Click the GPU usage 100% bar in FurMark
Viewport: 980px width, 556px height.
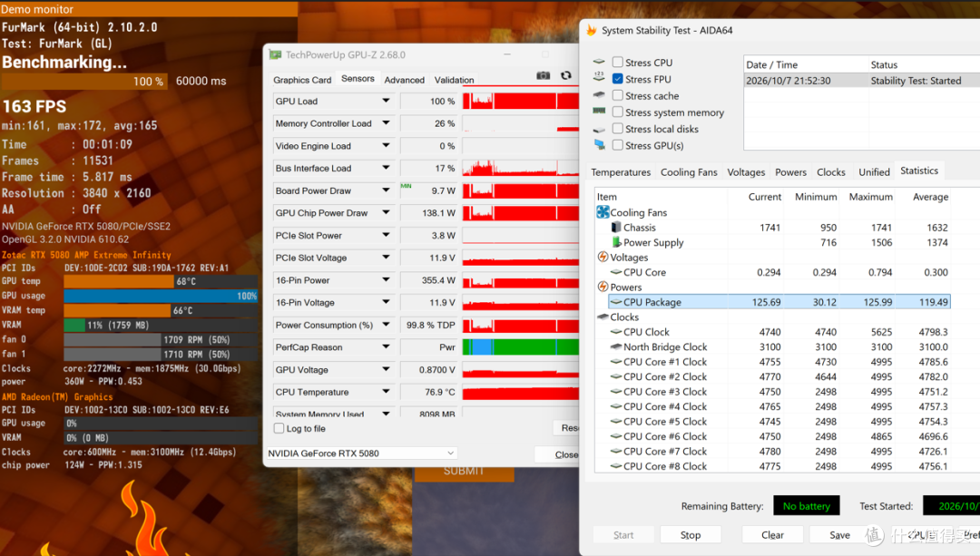162,296
